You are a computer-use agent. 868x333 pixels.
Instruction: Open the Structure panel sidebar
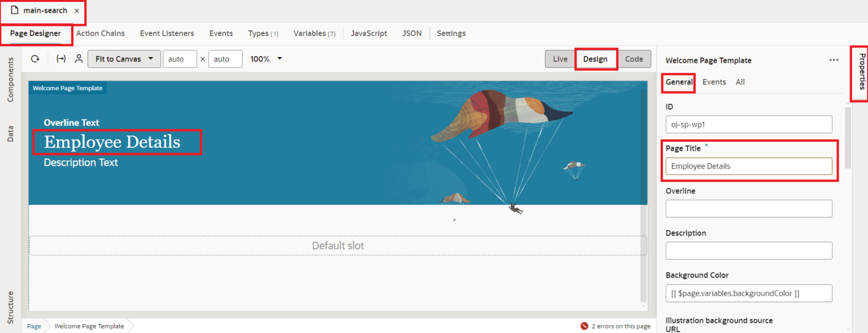10,308
